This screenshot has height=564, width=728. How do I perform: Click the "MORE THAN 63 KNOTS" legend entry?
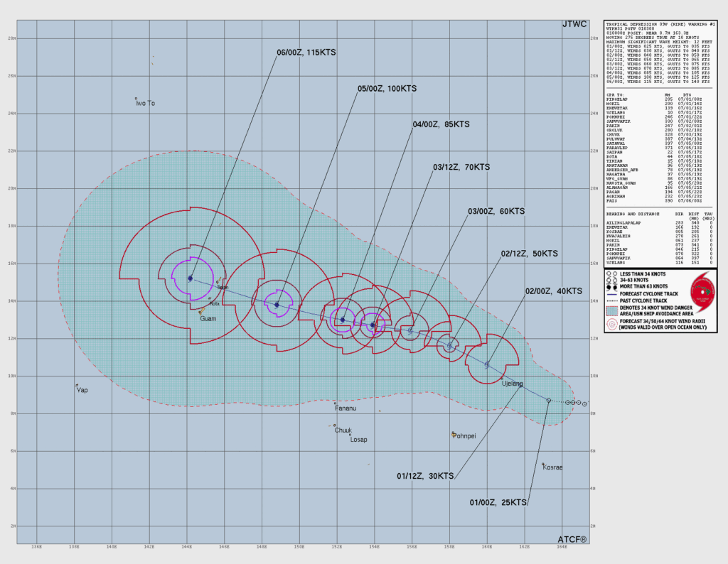[643, 287]
